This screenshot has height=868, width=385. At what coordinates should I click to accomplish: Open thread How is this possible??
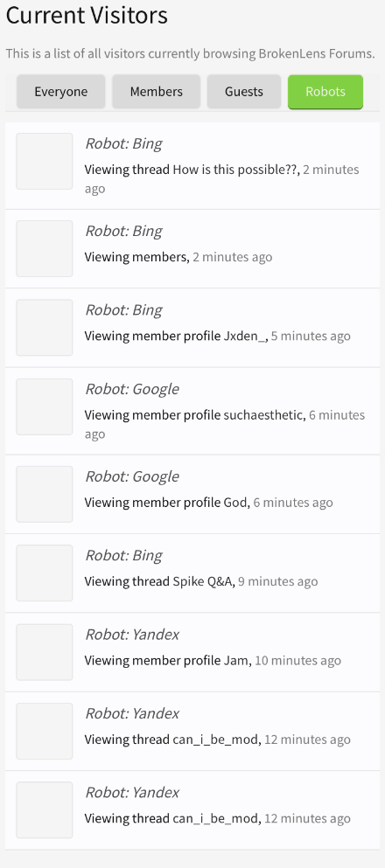point(236,170)
